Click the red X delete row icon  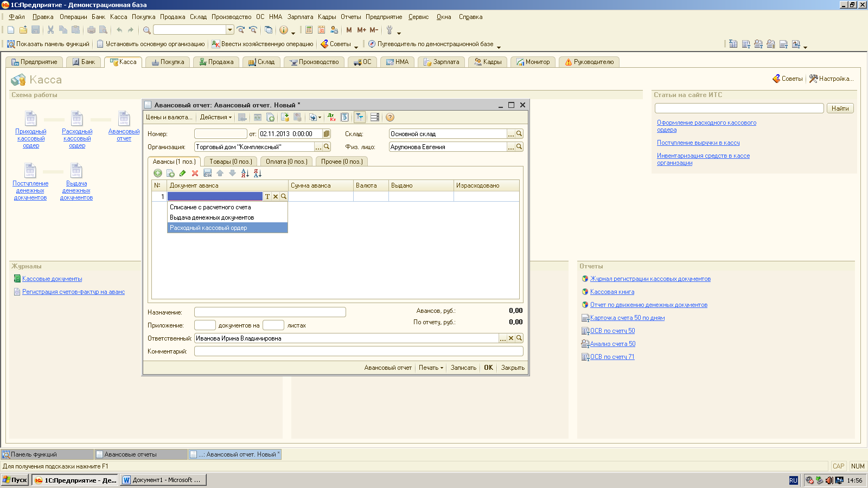click(x=195, y=173)
